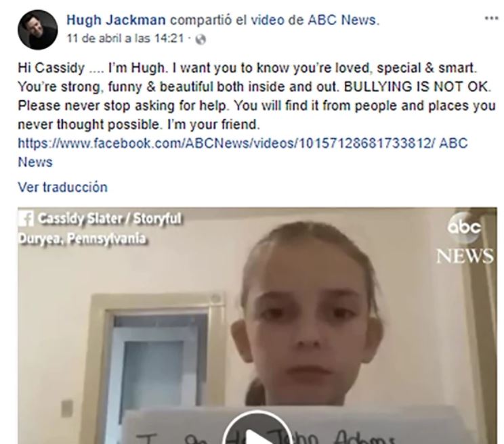Visit ABC News page from post header
504x444 pixels.
342,20
